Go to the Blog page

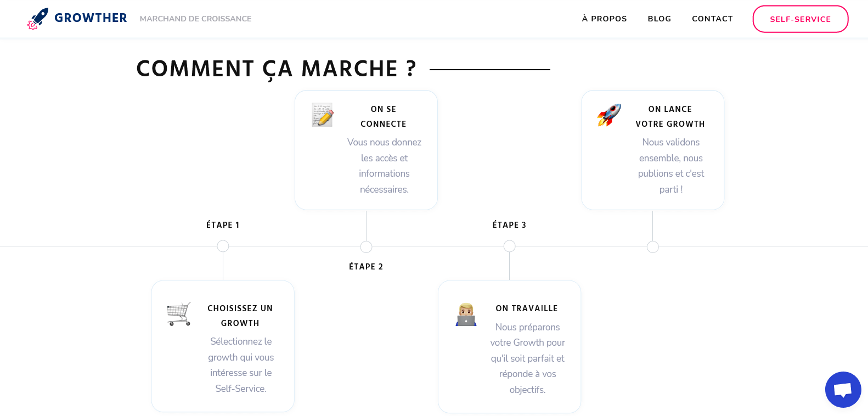tap(659, 19)
